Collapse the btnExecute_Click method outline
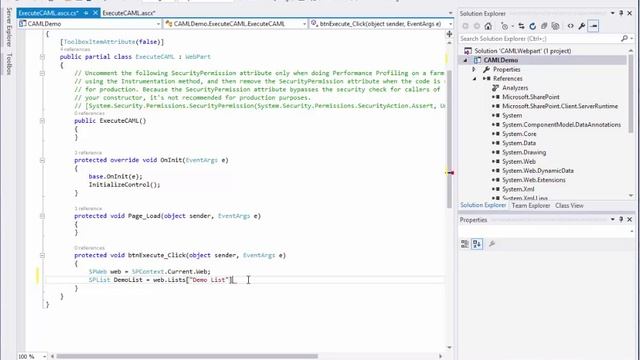640x360 pixels. (x=42, y=256)
